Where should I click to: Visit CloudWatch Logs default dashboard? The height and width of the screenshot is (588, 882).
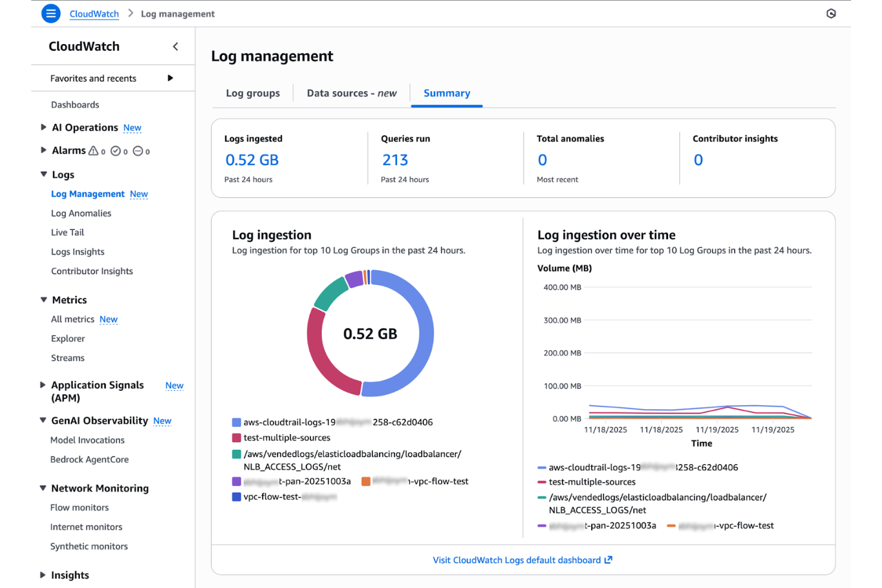click(517, 560)
